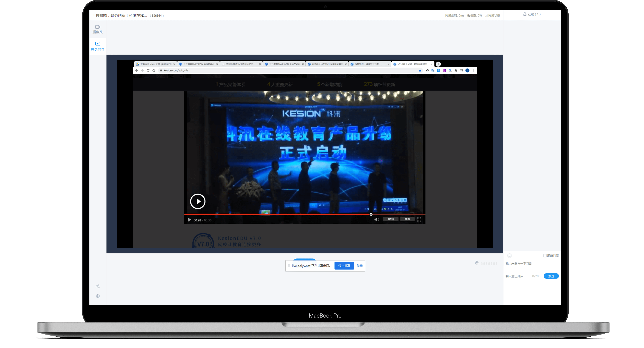644x348 pixels.
Task: Click the 0/200 character counter
Action: pyautogui.click(x=536, y=276)
